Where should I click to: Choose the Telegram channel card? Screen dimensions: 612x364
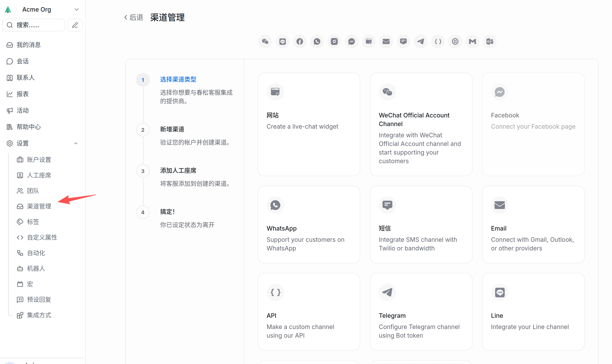[421, 312]
